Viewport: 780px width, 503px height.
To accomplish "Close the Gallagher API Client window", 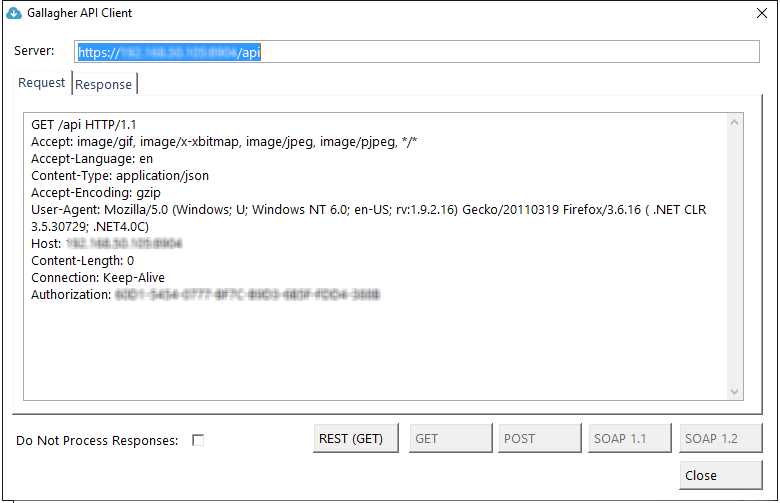I will 762,13.
